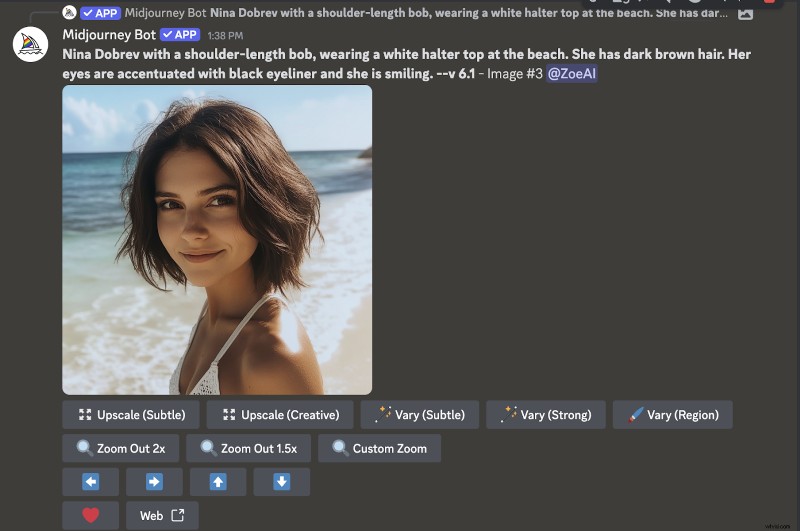The image size is (800, 531).
Task: Open the generated beach portrait image
Action: point(217,240)
